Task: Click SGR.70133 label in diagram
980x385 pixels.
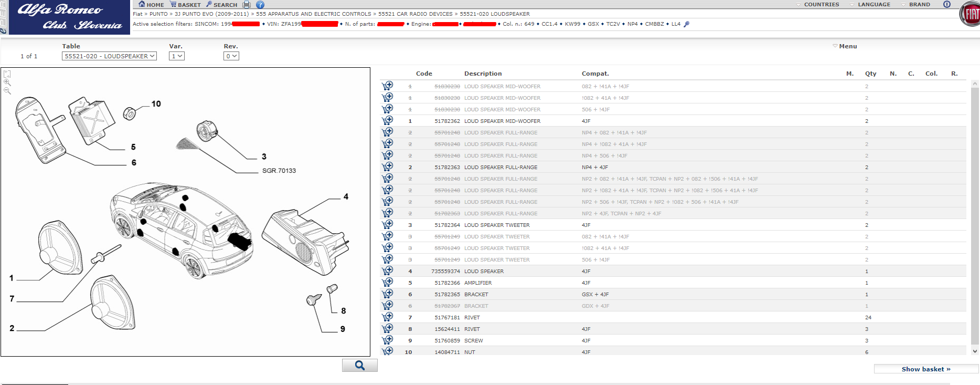Action: pos(279,171)
